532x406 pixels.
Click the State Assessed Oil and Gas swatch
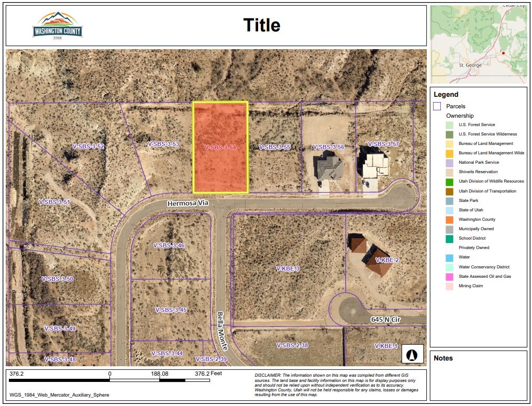pos(449,276)
